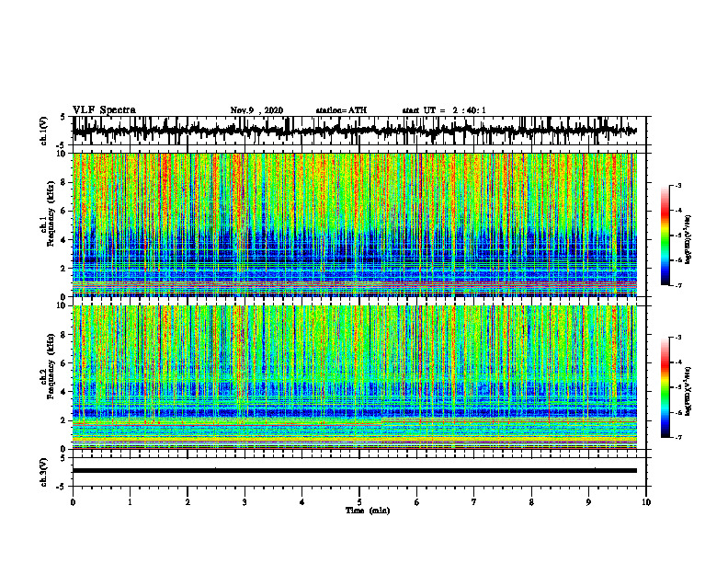Click the ch.1 spectrogram panel

click(354, 224)
